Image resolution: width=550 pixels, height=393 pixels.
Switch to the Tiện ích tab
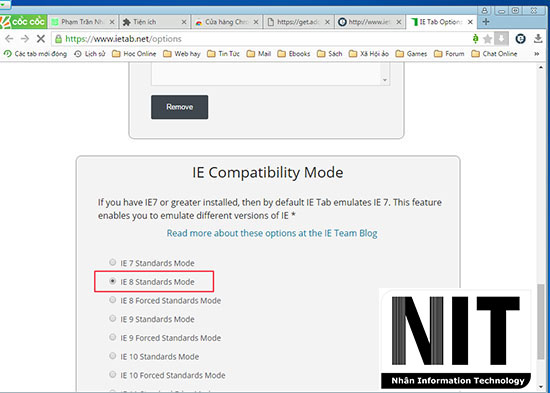[x=154, y=22]
